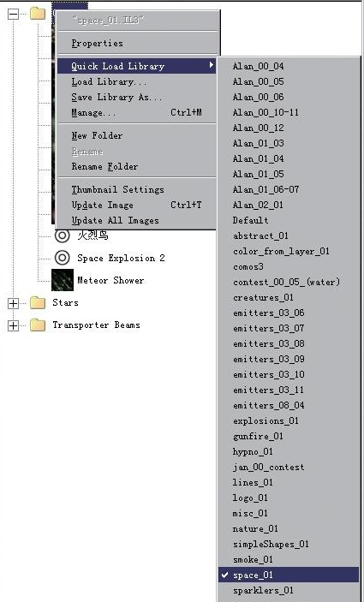This screenshot has width=364, height=602.
Task: Select the Transporter Beams folder icon
Action: 38,325
